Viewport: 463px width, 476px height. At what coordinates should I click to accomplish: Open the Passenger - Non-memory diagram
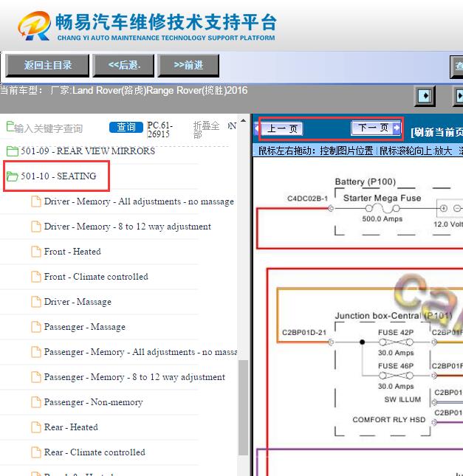click(93, 402)
